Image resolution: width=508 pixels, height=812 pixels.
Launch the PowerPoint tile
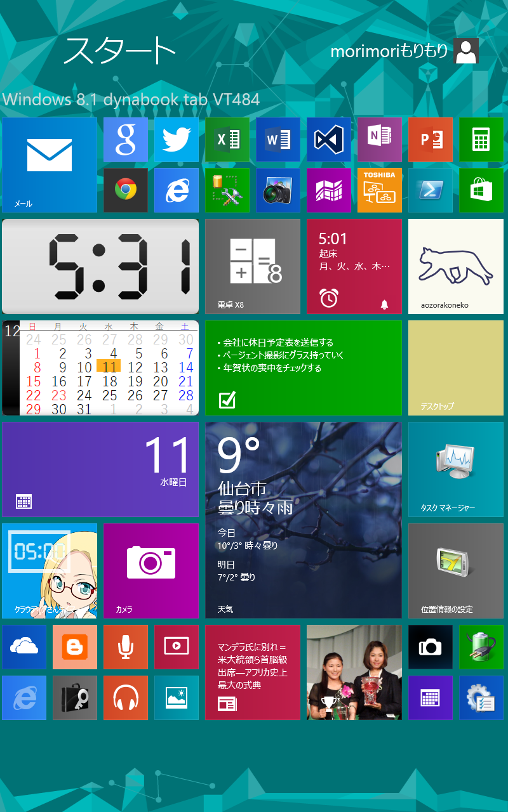pyautogui.click(x=431, y=140)
